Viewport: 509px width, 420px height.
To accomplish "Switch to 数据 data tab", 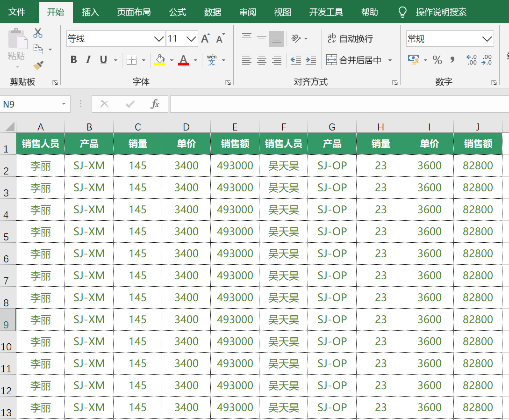I will click(213, 12).
